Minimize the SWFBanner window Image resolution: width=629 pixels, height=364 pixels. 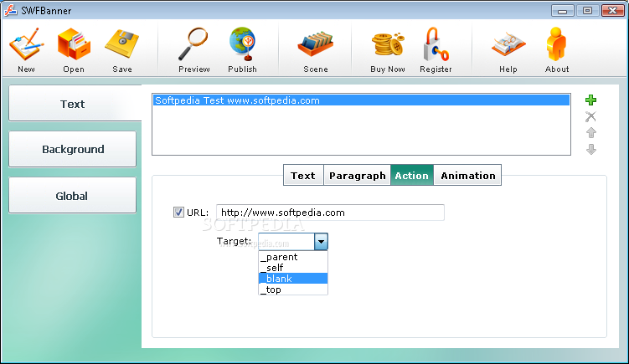click(562, 11)
